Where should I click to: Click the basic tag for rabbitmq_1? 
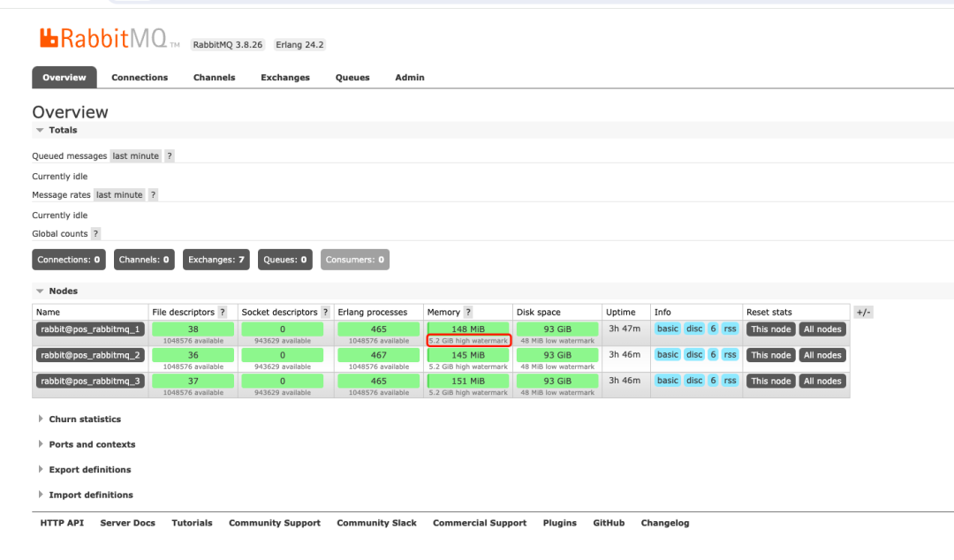coord(668,329)
